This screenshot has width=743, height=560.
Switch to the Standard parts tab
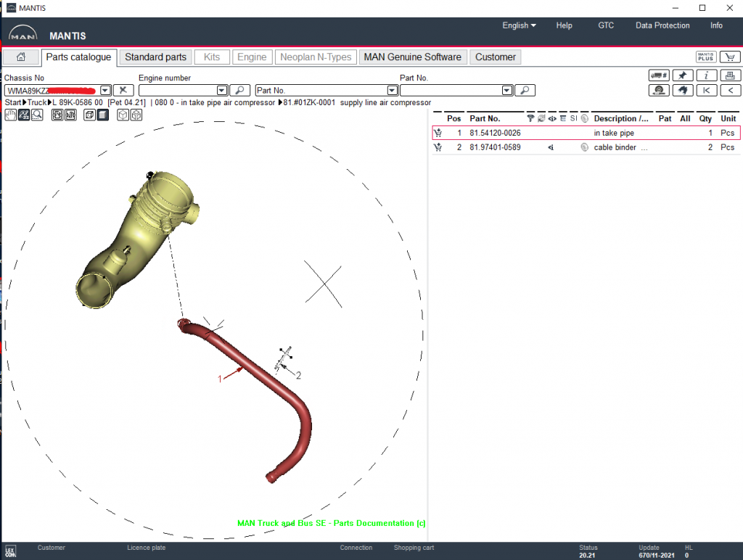click(155, 57)
